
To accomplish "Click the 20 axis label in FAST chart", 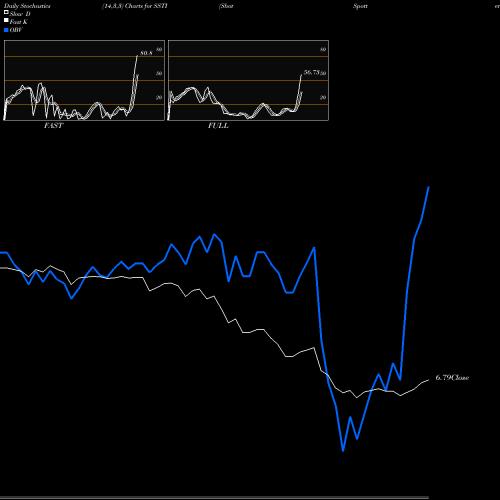I will 159,97.
